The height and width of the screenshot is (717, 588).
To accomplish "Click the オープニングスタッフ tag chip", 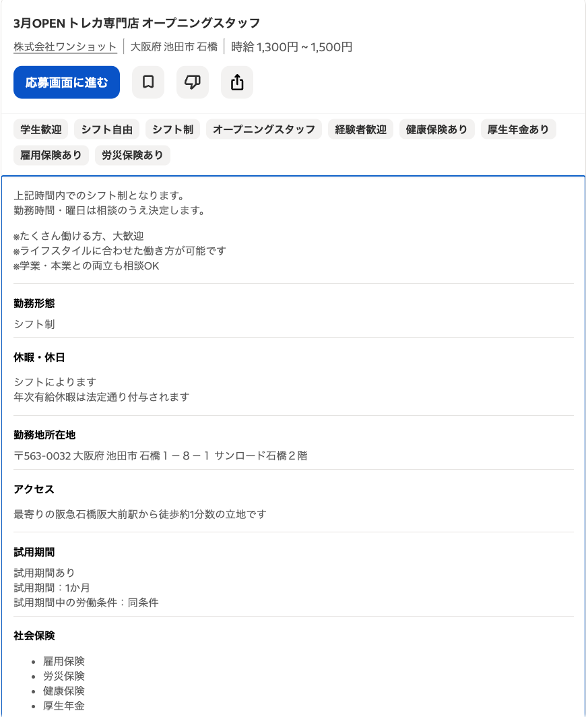I will [264, 129].
